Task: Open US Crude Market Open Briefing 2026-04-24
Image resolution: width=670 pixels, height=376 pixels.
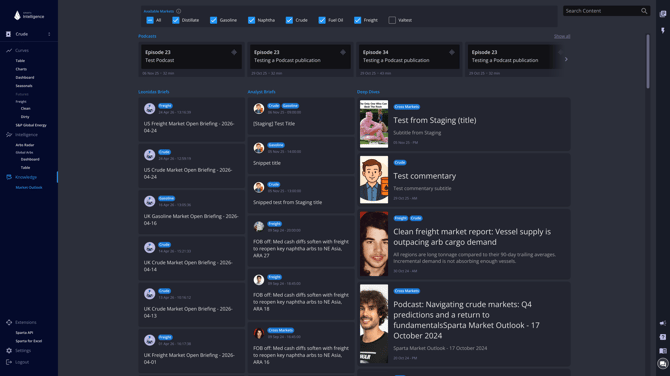Action: coord(191,165)
